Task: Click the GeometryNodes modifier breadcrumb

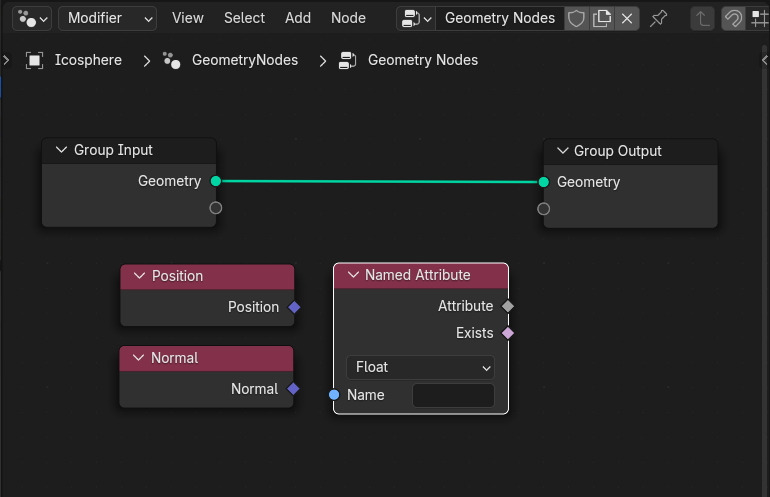Action: [x=245, y=60]
